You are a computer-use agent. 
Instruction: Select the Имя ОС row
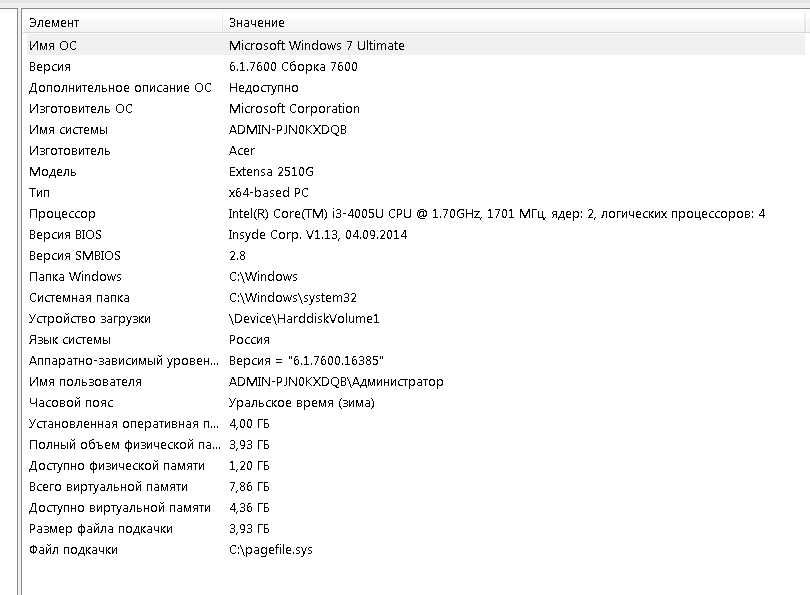tap(415, 45)
